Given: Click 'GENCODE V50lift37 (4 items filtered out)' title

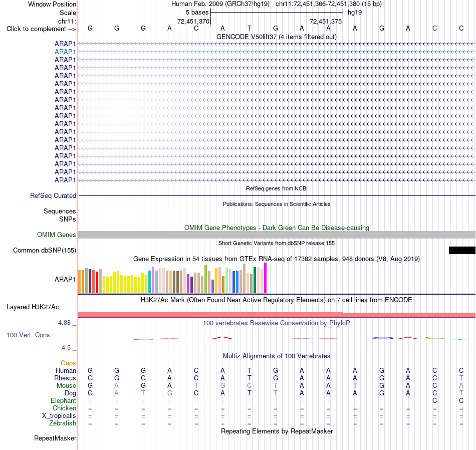Looking at the screenshot, I should pos(276,37).
